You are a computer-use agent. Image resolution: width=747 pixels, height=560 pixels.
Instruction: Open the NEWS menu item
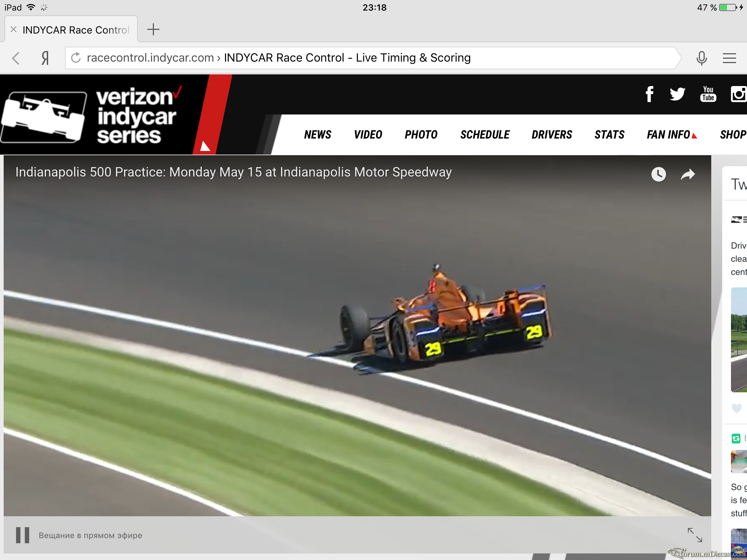(x=317, y=135)
